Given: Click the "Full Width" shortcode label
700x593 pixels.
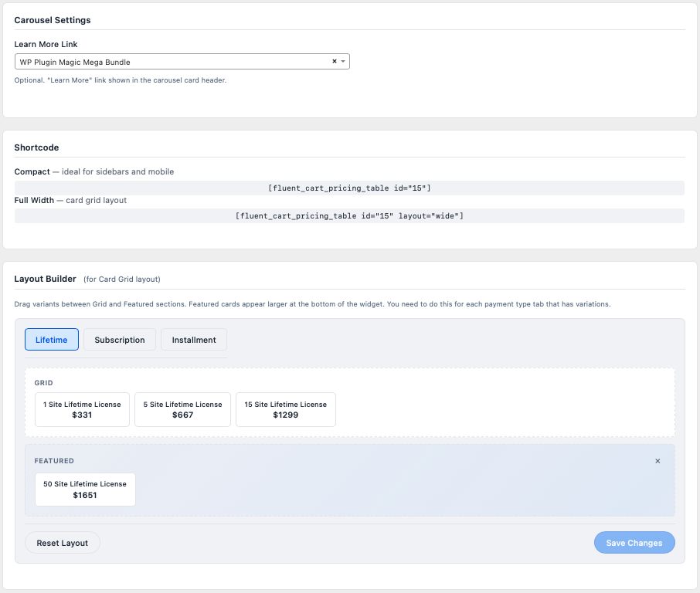Looking at the screenshot, I should pos(34,200).
